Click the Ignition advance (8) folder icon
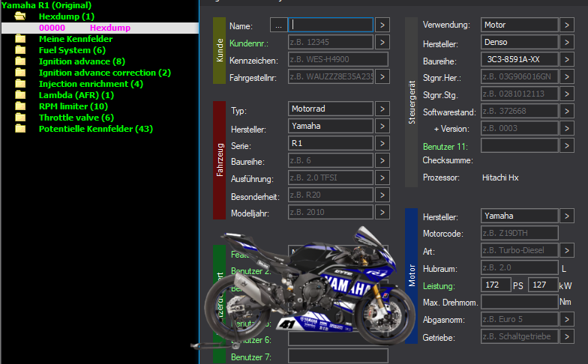The image size is (588, 364). (20, 61)
